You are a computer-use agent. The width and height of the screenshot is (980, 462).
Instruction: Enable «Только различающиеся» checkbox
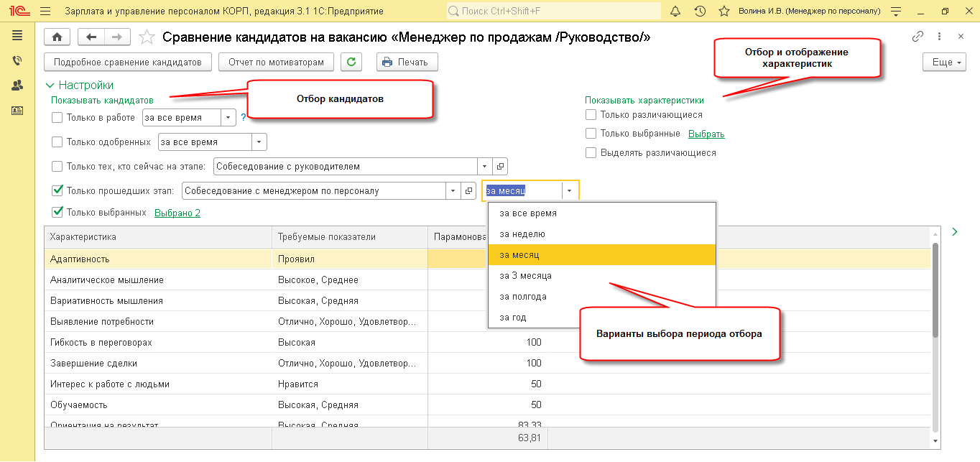pos(591,114)
